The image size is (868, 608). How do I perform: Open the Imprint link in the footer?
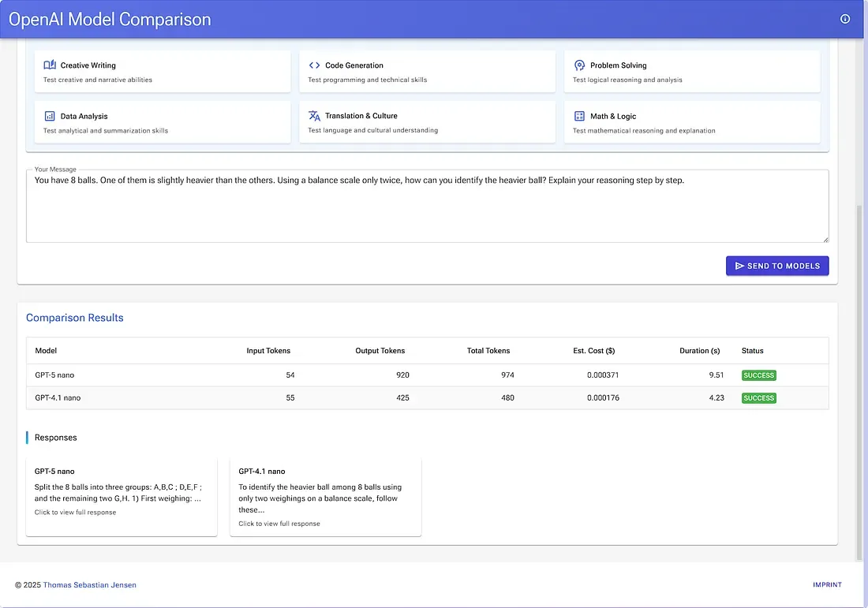click(x=827, y=585)
